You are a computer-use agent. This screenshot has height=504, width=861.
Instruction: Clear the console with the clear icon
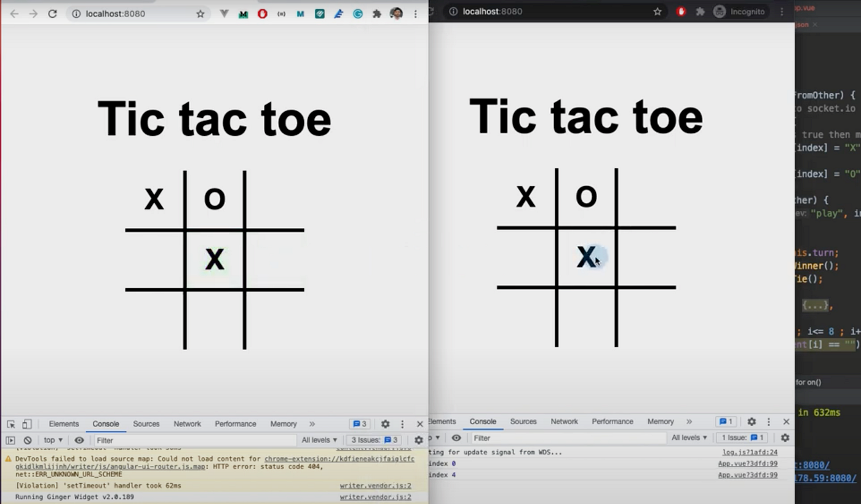pyautogui.click(x=27, y=439)
